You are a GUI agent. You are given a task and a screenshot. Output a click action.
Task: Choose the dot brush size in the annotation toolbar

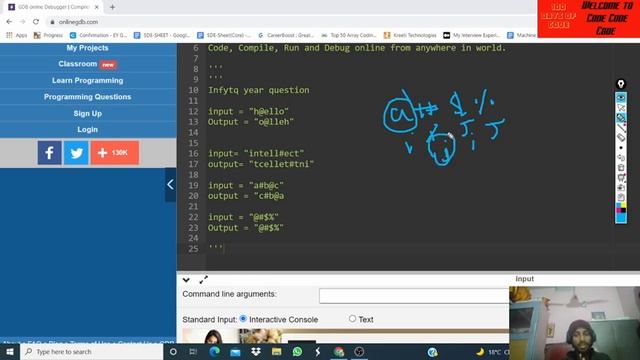click(621, 148)
